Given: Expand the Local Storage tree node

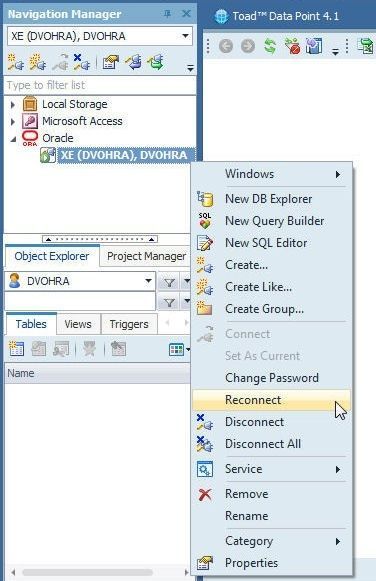Looking at the screenshot, I should click(x=13, y=104).
